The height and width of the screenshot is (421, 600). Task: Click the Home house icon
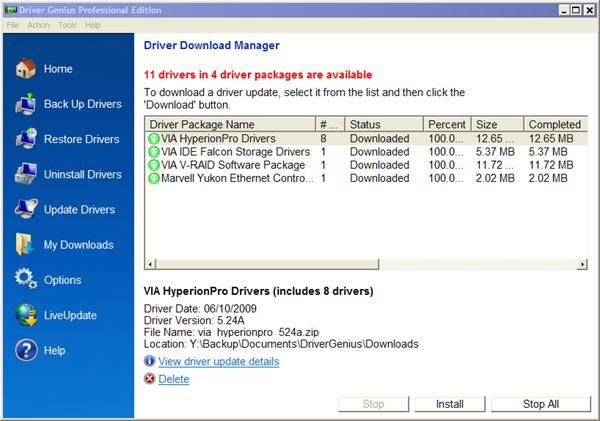point(26,69)
